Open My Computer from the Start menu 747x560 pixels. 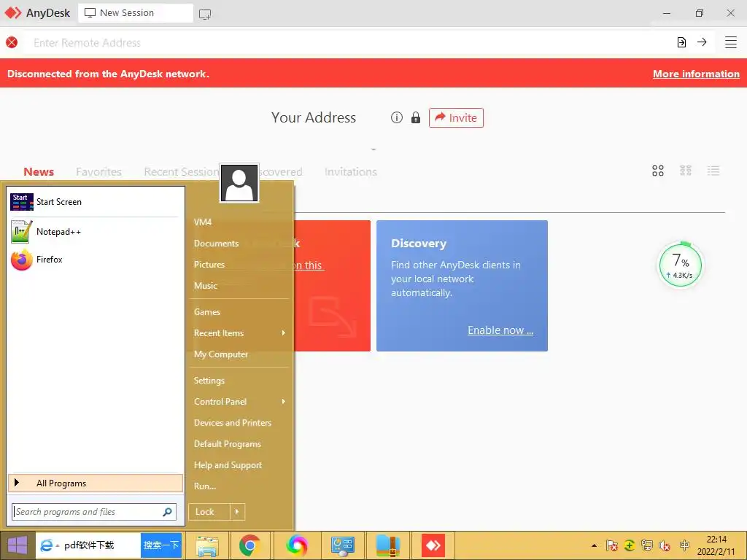(x=221, y=354)
